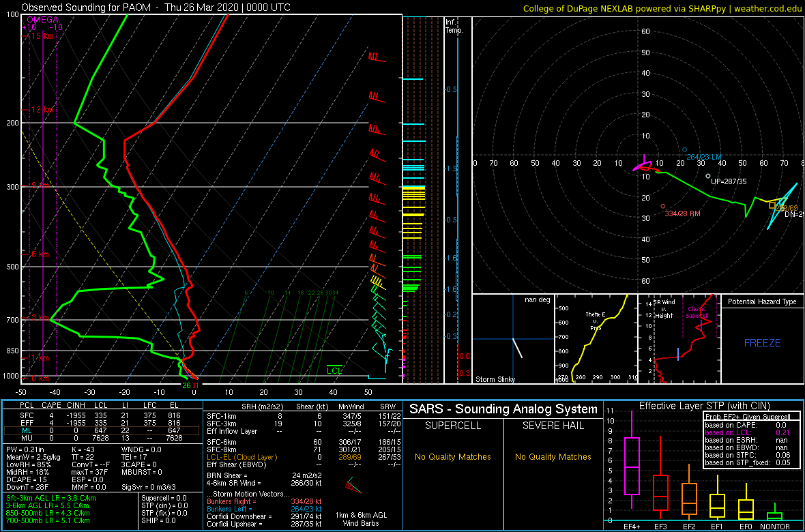Select the 700-500mb LR lapse rate line
Viewport: 805px width, 532px height.
tap(48, 520)
